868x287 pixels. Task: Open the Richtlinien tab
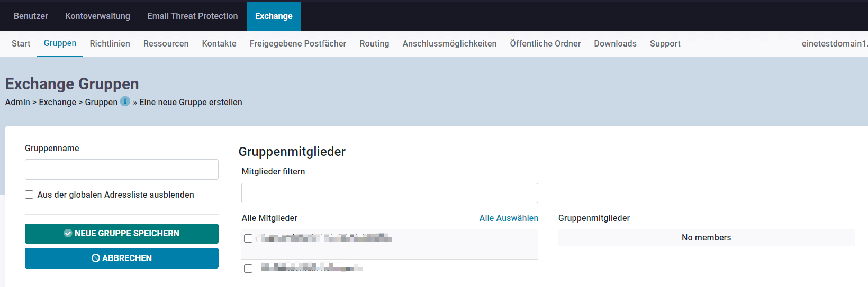tap(110, 43)
